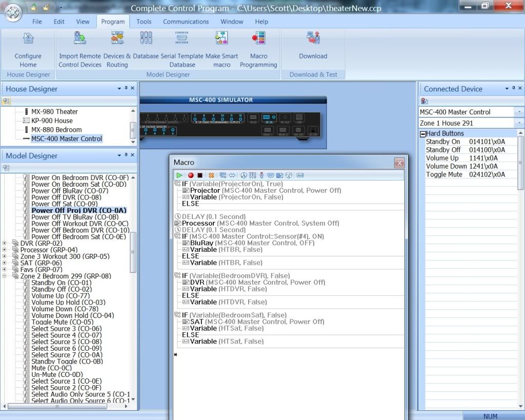The image size is (525, 420).
Task: Collapse the Hard Buttons group
Action: (x=422, y=134)
